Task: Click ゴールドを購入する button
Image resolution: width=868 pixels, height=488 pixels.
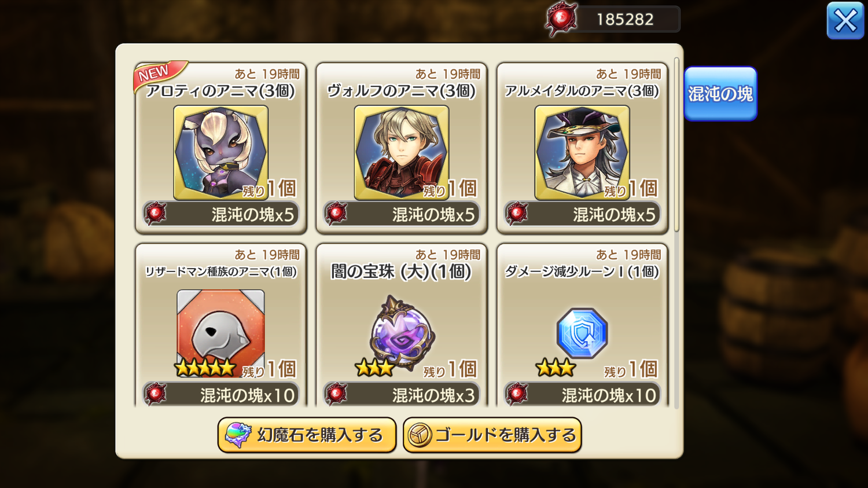Action: 492,435
